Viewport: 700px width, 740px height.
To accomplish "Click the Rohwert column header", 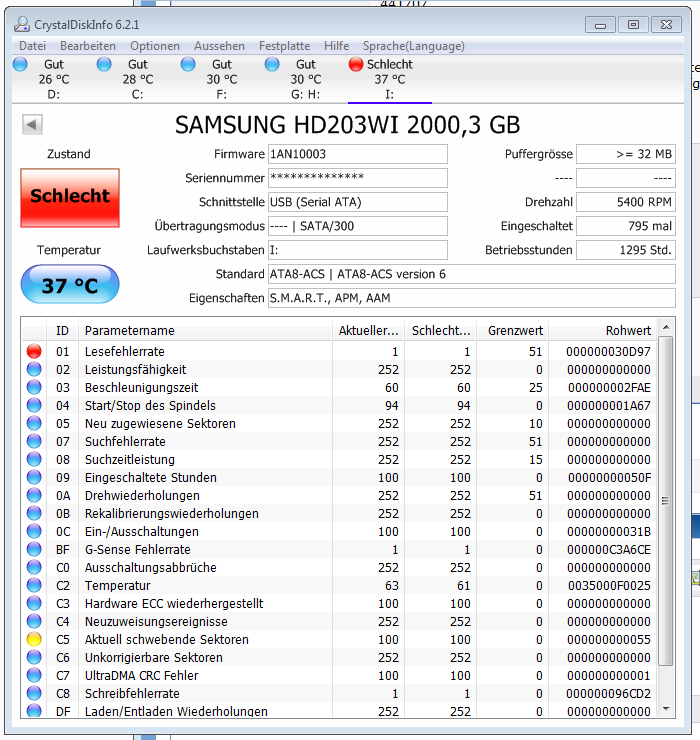I will pos(602,330).
